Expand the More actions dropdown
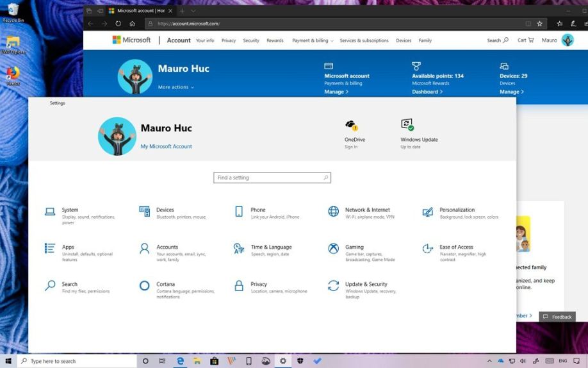Screen dimensions: 588x368 pyautogui.click(x=176, y=87)
